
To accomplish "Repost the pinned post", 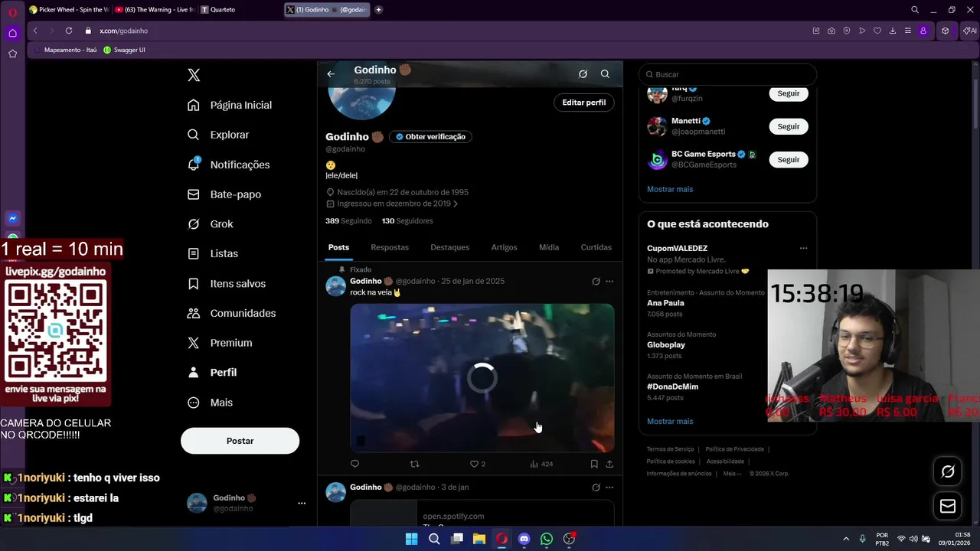I will click(415, 464).
